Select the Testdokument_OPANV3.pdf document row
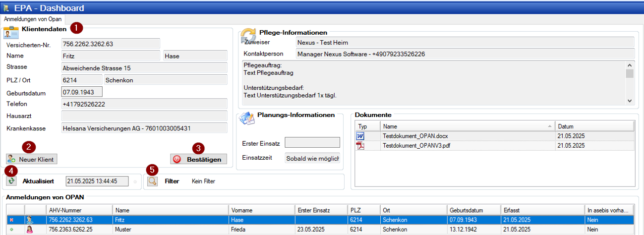This screenshot has width=644, height=235. pyautogui.click(x=466, y=146)
